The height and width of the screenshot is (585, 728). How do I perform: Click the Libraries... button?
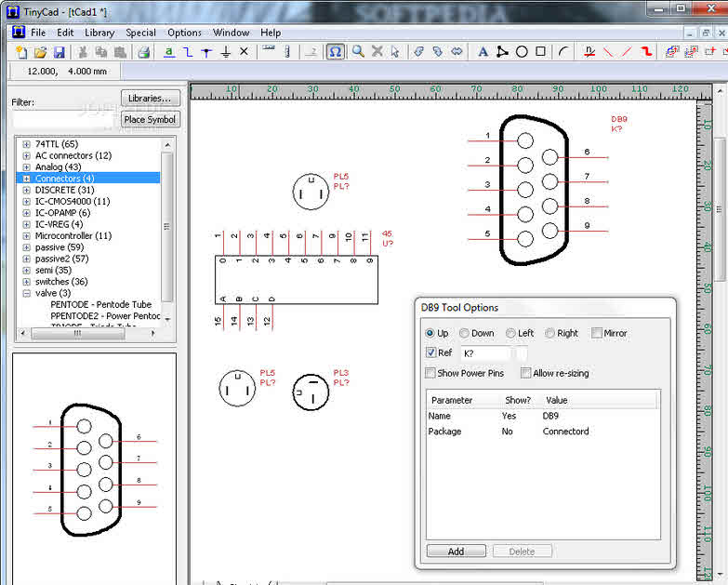(150, 99)
